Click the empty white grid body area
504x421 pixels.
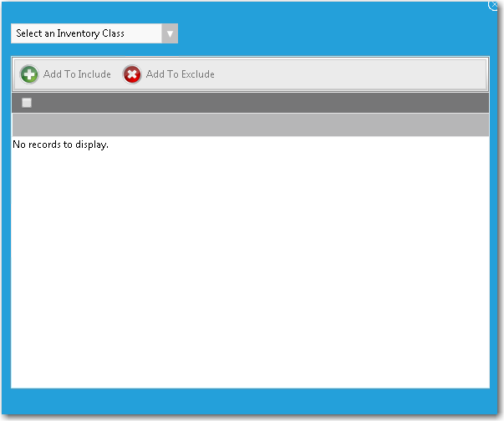[251, 267]
